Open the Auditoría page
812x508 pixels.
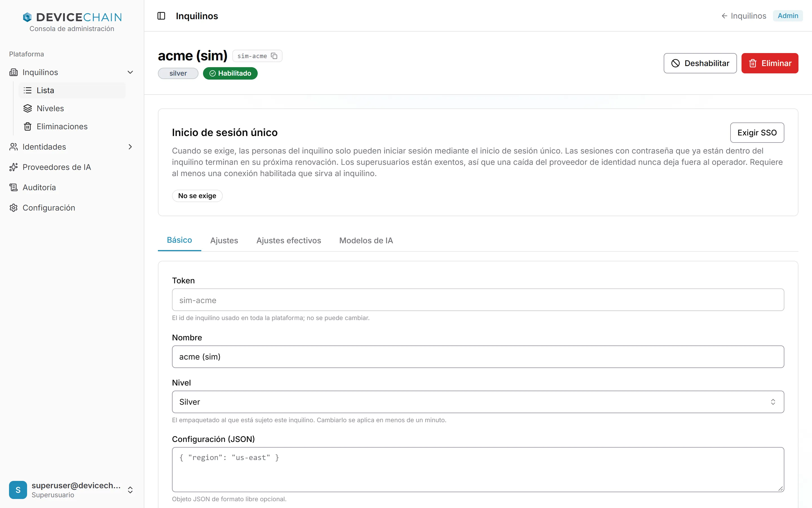(72, 187)
